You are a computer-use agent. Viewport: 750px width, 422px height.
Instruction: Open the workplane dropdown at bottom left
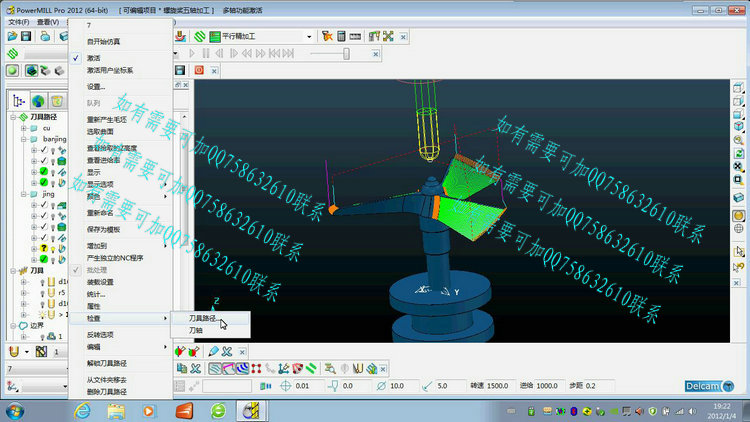pos(65,386)
